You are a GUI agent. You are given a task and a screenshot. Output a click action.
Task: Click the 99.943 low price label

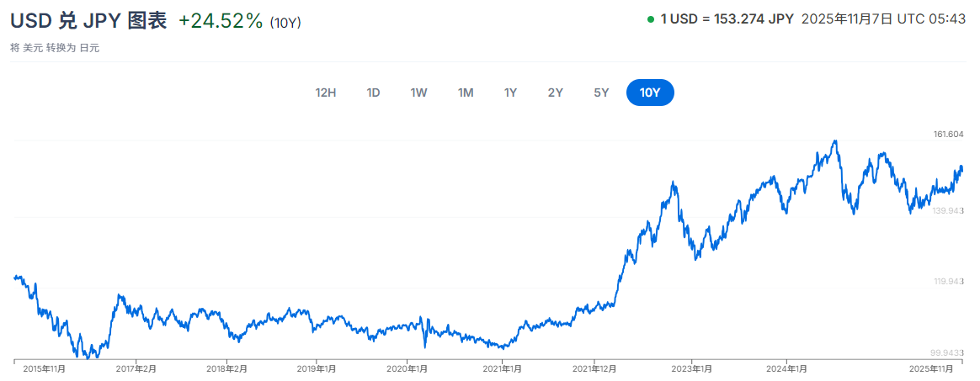pos(948,353)
